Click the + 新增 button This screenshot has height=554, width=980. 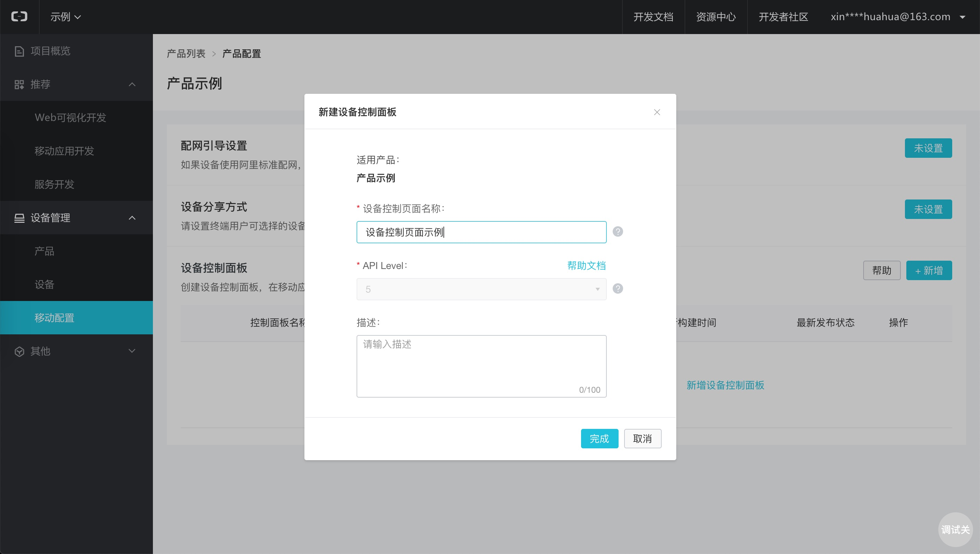coord(929,270)
